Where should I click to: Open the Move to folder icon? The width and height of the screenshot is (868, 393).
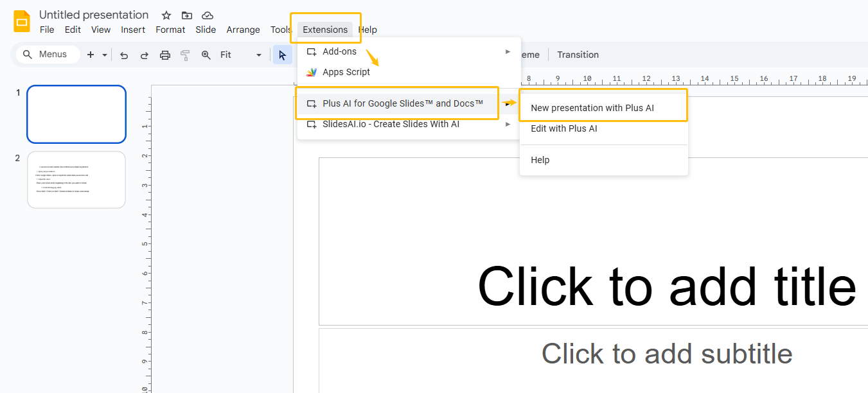(x=186, y=15)
